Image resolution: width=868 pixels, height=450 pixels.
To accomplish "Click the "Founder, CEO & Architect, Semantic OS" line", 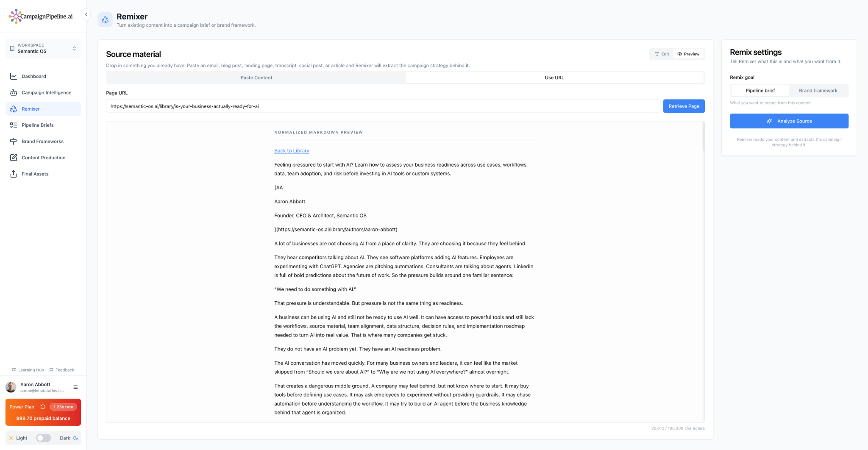I will click(x=320, y=216).
